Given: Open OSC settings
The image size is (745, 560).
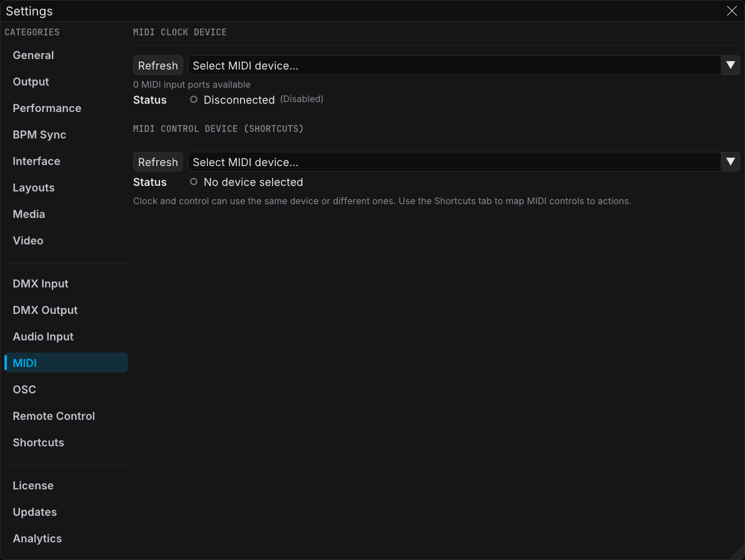Looking at the screenshot, I should pos(66,390).
